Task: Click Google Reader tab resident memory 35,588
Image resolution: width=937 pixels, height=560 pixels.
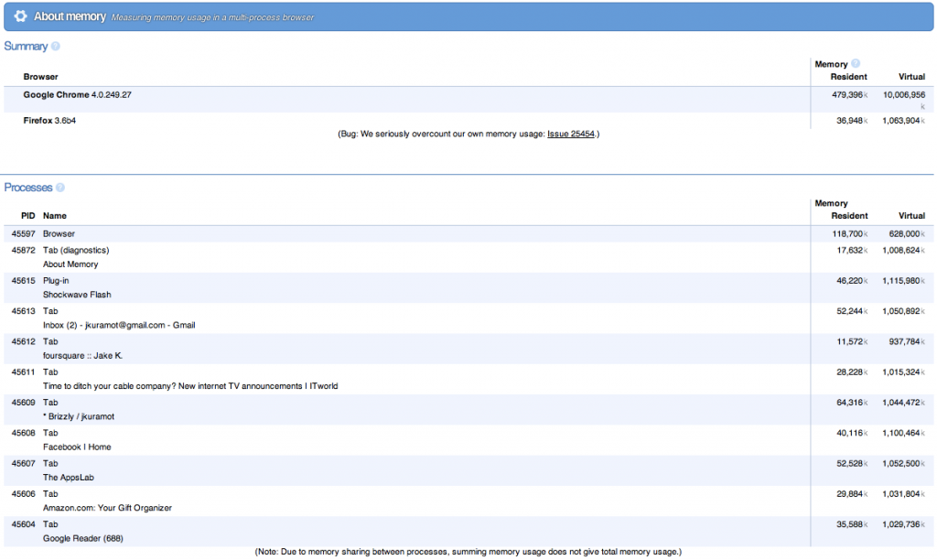Action: tap(849, 524)
